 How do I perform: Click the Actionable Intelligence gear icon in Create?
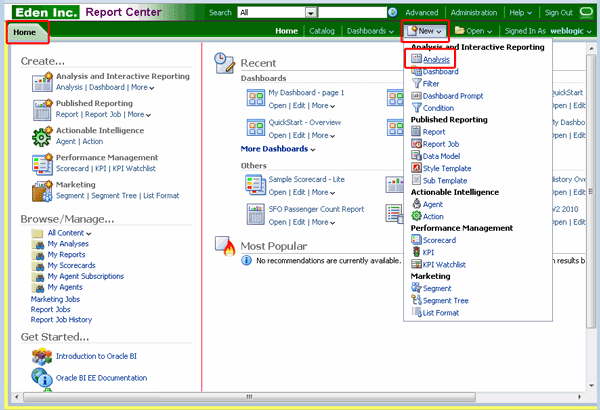42,136
